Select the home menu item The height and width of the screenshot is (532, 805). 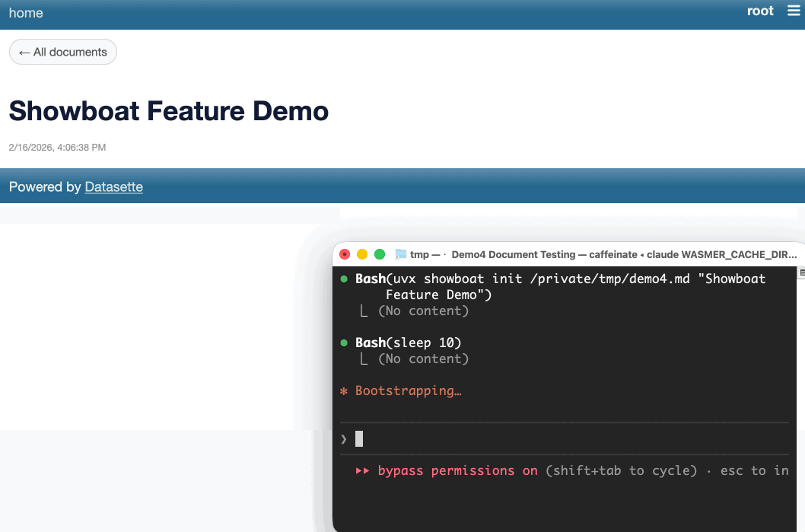click(x=26, y=12)
